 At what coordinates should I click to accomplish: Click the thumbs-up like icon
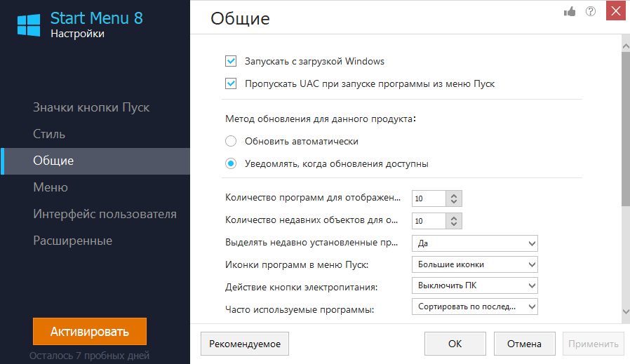pyautogui.click(x=570, y=12)
